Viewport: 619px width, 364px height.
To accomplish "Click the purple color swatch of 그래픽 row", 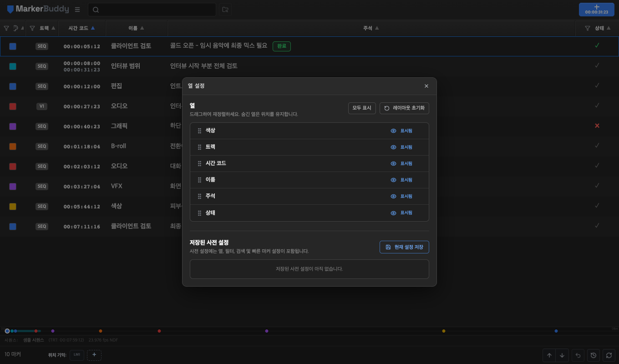I will [x=13, y=126].
